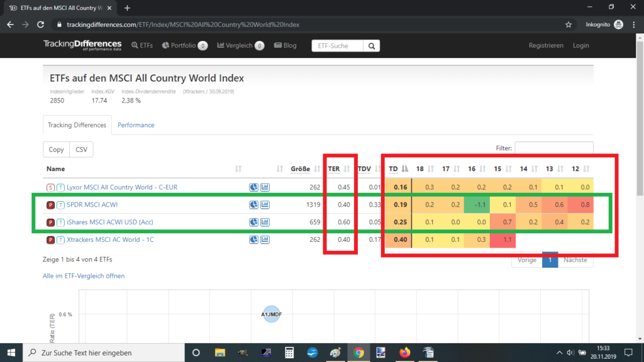Image resolution: width=644 pixels, height=362 pixels.
Task: Sort by year 15 column
Action: pos(502,168)
